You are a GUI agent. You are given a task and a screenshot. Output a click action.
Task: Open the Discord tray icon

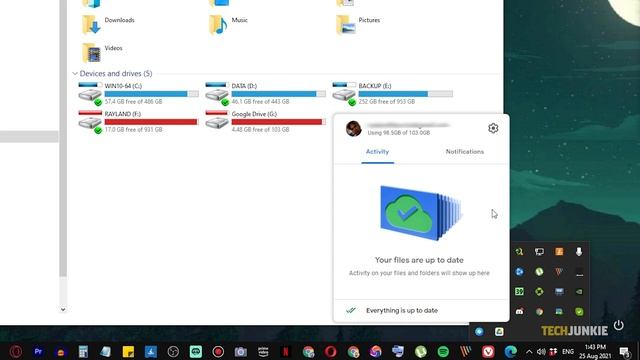[x=519, y=311]
